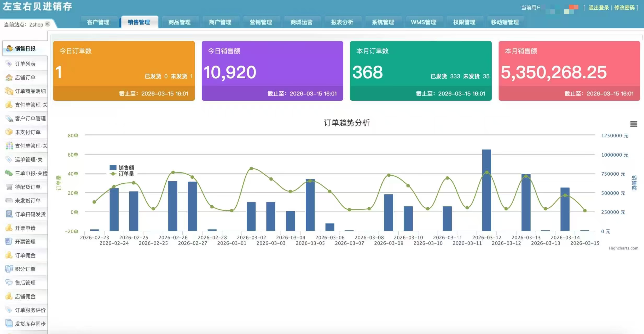Image resolution: width=644 pixels, height=334 pixels.
Task: Click the 店铺佣金 icon
Action: coord(9,296)
